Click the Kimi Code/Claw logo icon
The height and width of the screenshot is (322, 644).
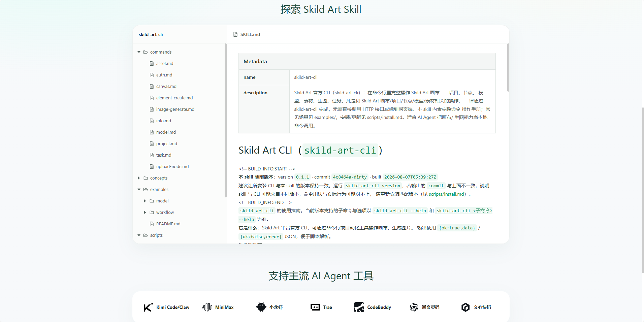click(148, 307)
